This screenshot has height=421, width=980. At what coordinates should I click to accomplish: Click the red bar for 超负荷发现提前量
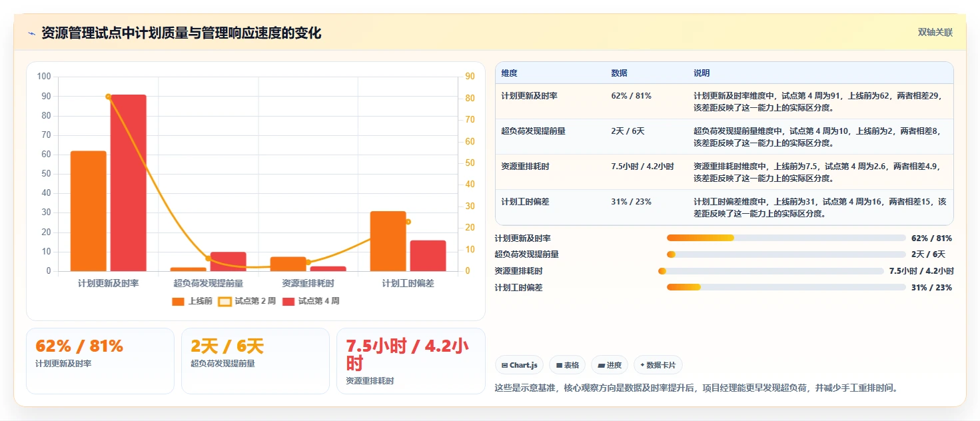click(x=229, y=262)
